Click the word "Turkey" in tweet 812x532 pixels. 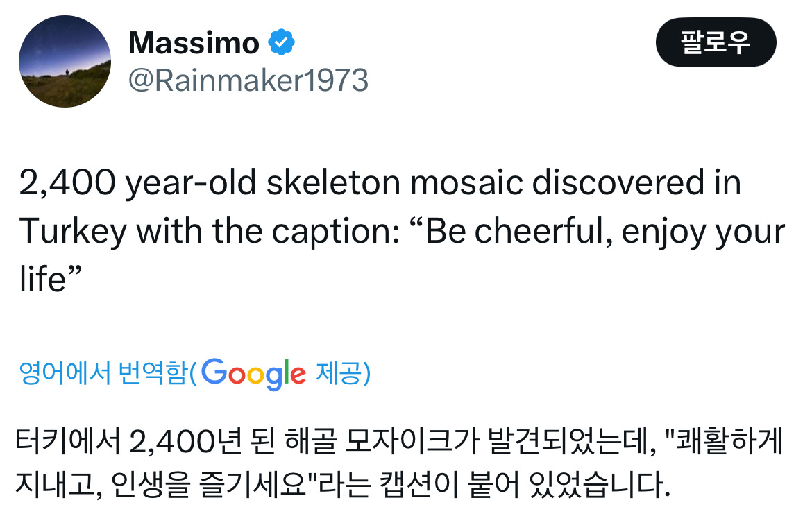pyautogui.click(x=73, y=232)
